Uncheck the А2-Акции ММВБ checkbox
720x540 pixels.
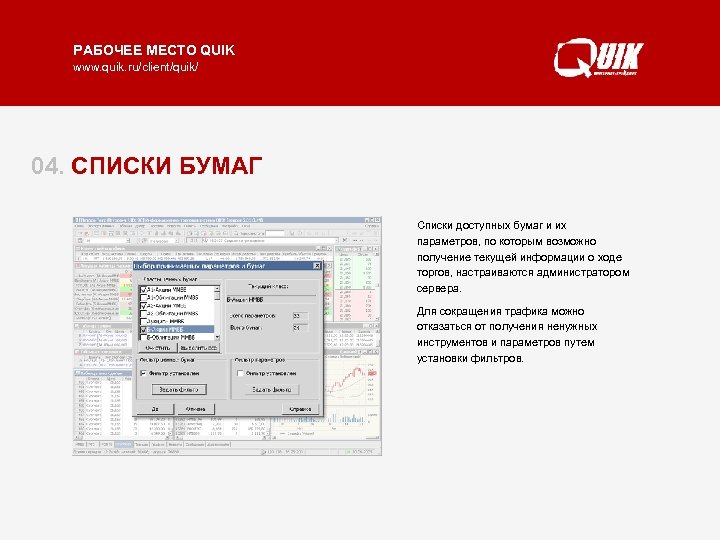[143, 306]
